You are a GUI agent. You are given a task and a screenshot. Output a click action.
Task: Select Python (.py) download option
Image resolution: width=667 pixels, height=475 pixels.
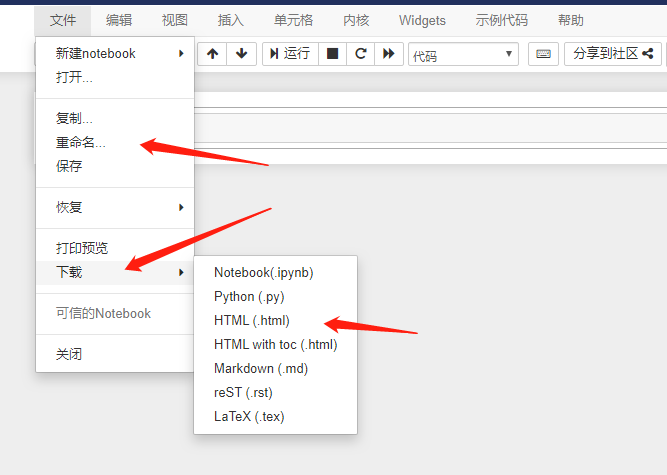[x=248, y=296]
